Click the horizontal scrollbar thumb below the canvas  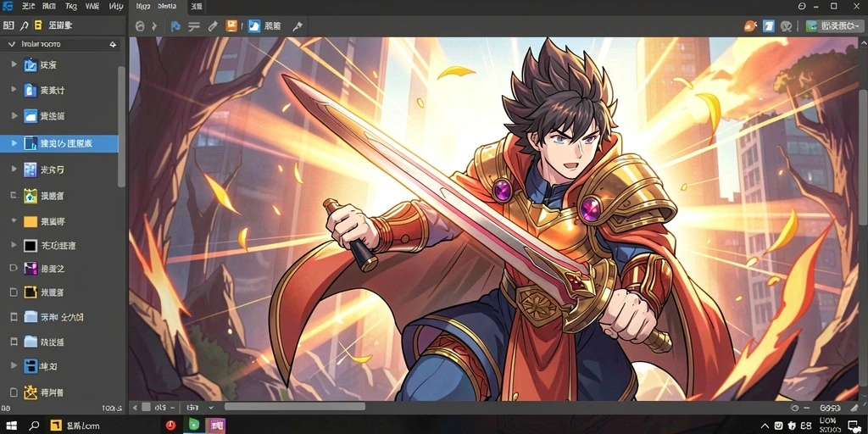tap(294, 407)
